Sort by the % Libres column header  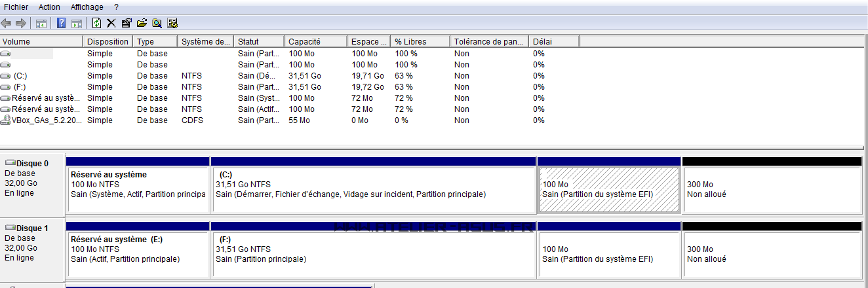(420, 41)
